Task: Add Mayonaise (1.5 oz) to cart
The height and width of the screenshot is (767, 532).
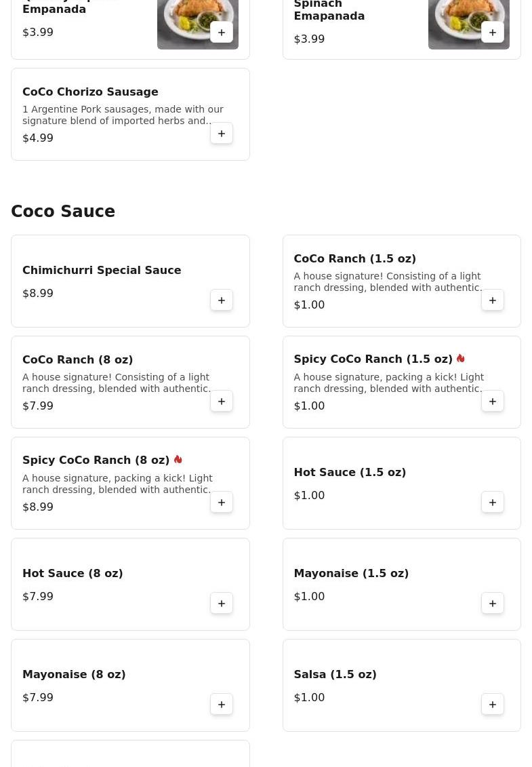Action: (x=493, y=604)
